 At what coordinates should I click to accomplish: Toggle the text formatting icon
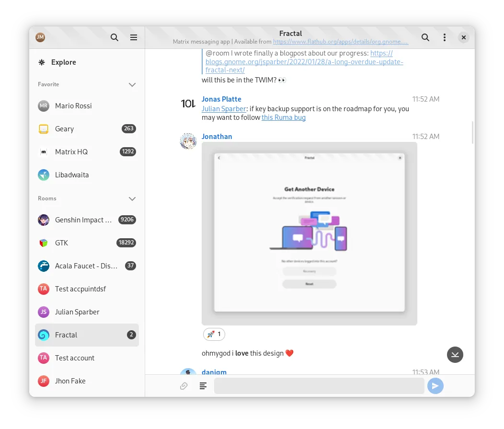tap(203, 386)
